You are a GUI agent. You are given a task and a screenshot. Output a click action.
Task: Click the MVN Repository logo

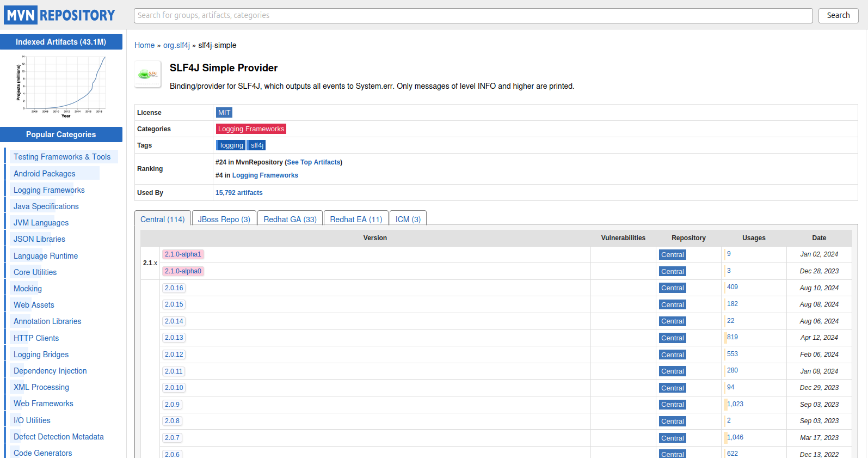[x=60, y=15]
